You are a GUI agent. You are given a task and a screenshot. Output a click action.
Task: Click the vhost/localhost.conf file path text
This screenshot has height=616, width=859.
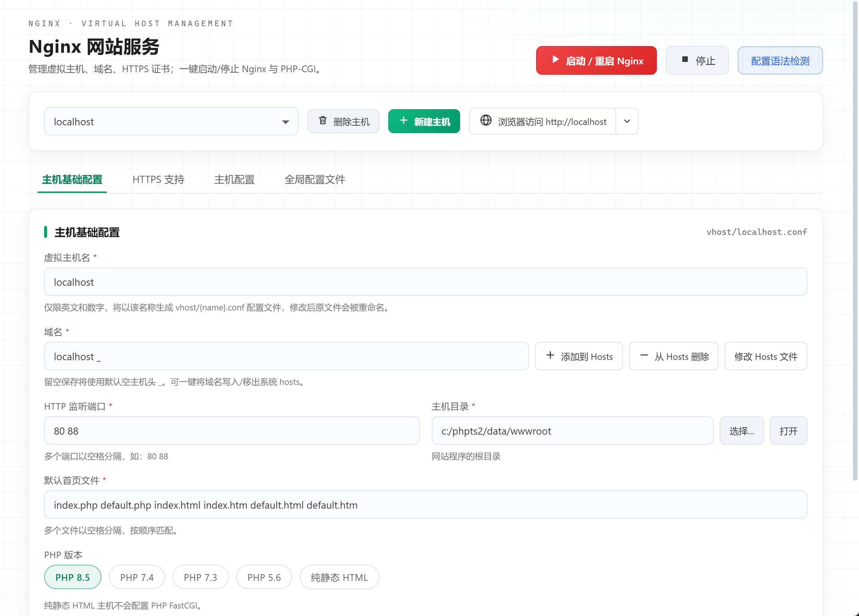pos(757,232)
